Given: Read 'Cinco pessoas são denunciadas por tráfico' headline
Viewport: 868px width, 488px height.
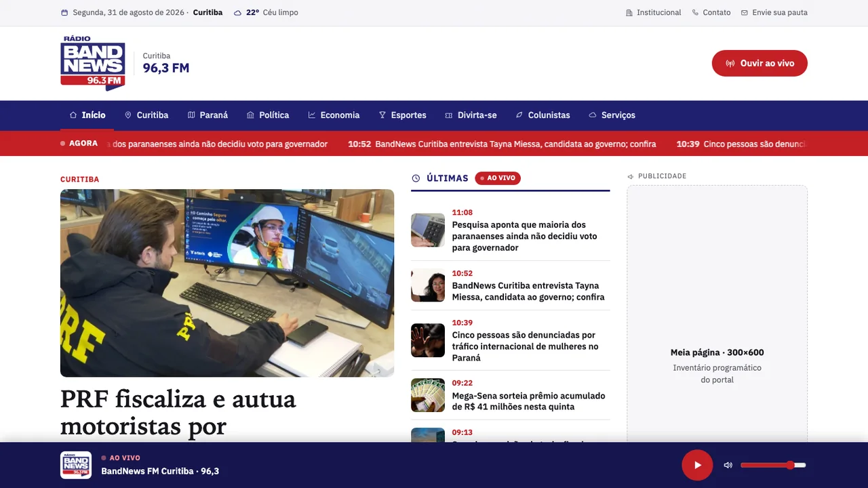Looking at the screenshot, I should pos(526,346).
